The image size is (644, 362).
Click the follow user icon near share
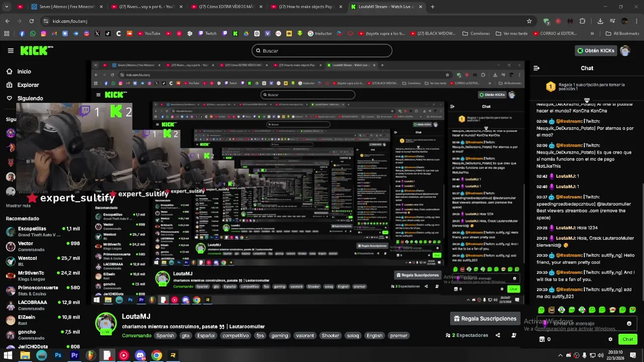(x=514, y=335)
